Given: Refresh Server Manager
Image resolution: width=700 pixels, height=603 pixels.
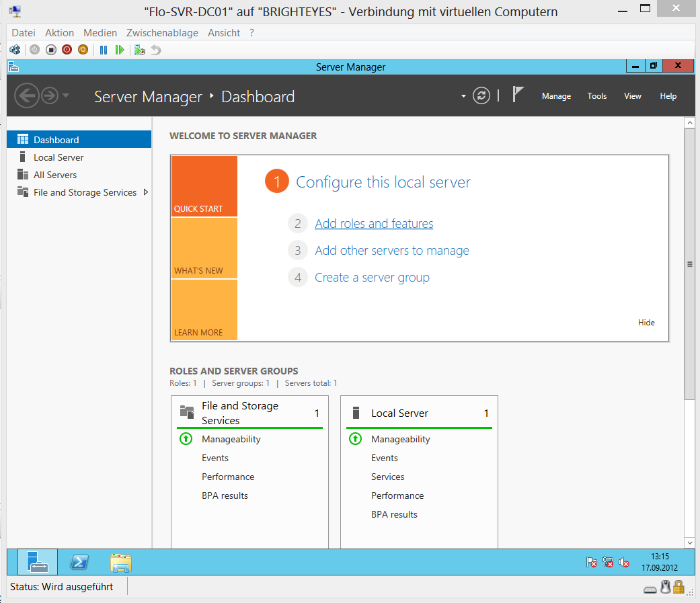Looking at the screenshot, I should [x=481, y=95].
